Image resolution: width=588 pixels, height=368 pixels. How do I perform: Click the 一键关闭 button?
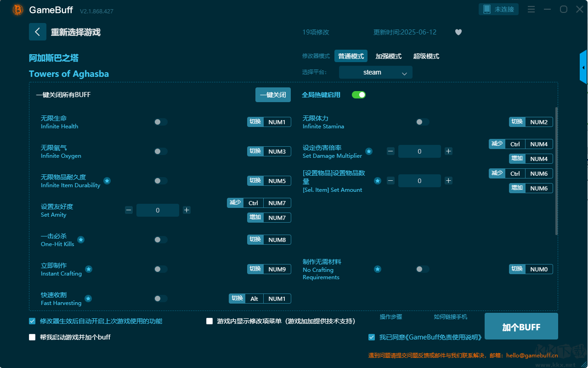coord(273,95)
